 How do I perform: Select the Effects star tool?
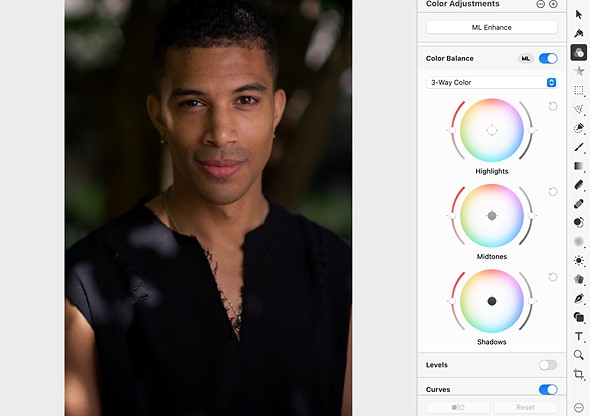579,71
